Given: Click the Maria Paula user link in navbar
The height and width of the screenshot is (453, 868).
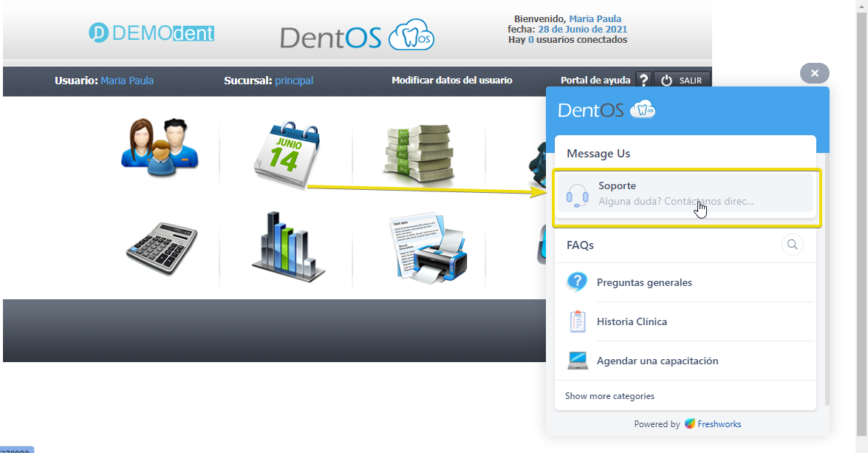Looking at the screenshot, I should click(127, 81).
